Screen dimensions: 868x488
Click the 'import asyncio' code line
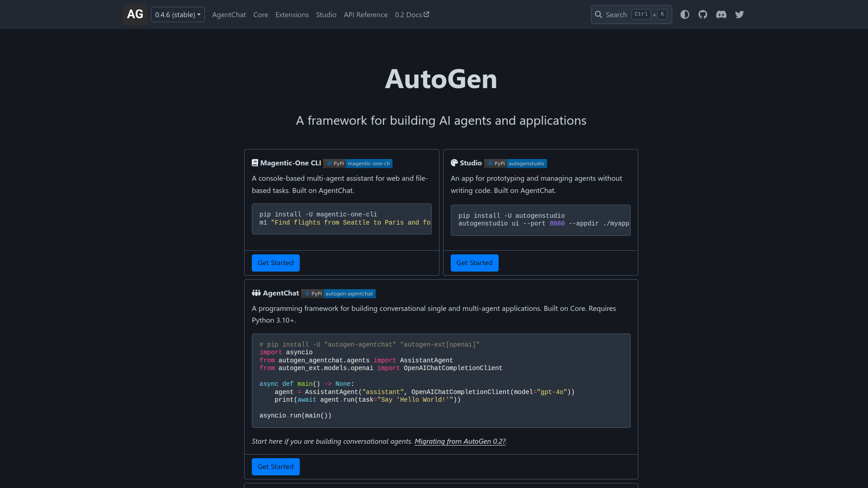click(x=286, y=352)
